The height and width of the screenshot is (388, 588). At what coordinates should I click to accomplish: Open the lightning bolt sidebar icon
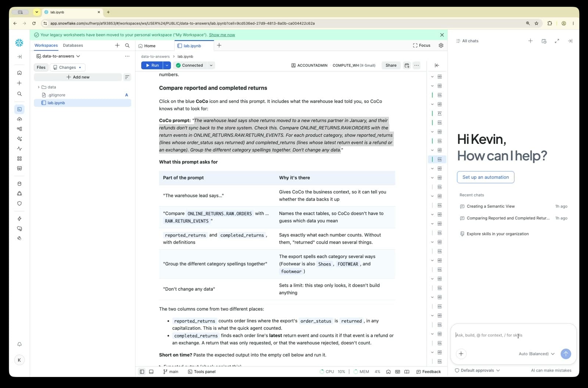point(19,219)
